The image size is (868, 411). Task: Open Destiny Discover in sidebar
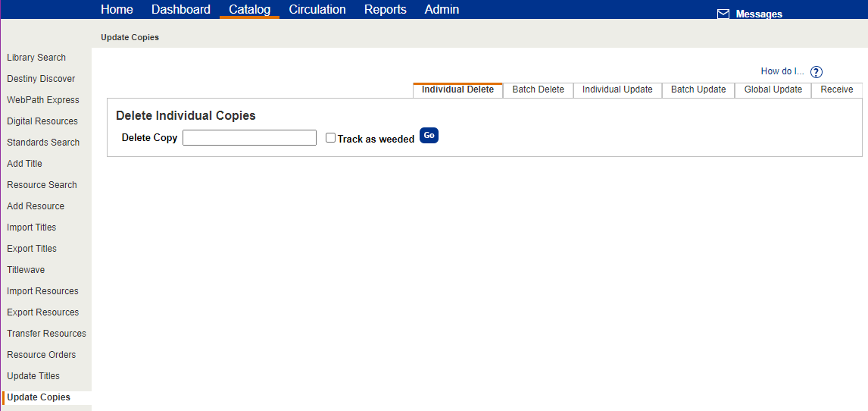tap(41, 79)
